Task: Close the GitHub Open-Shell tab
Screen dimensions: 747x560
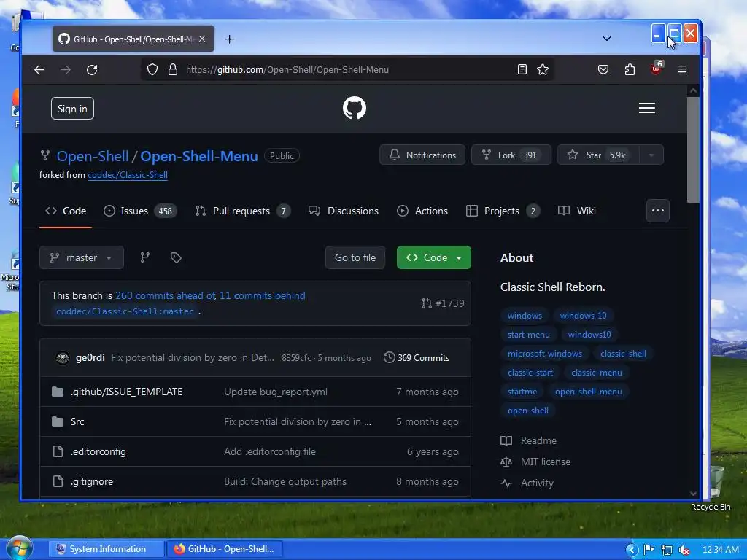Action: coord(202,39)
